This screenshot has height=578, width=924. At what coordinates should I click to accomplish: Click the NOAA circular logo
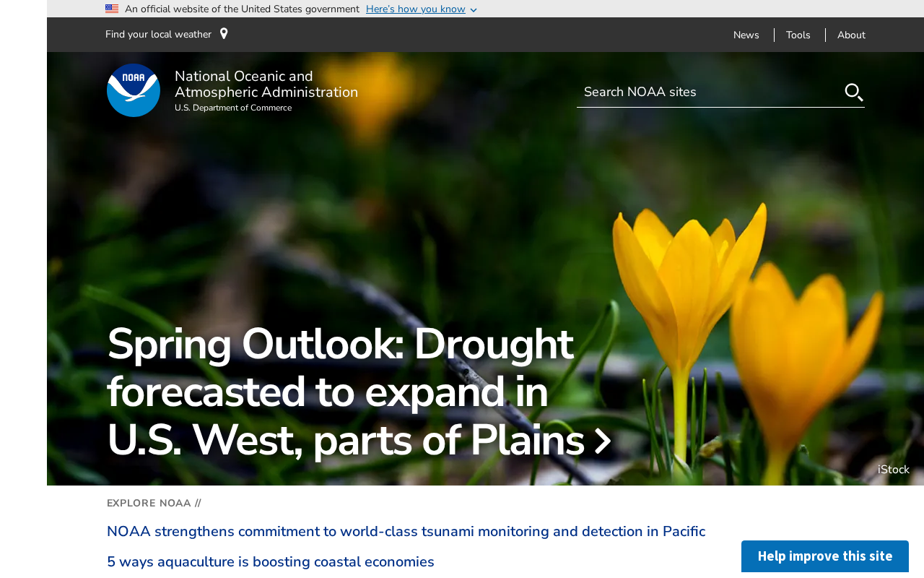tap(134, 90)
